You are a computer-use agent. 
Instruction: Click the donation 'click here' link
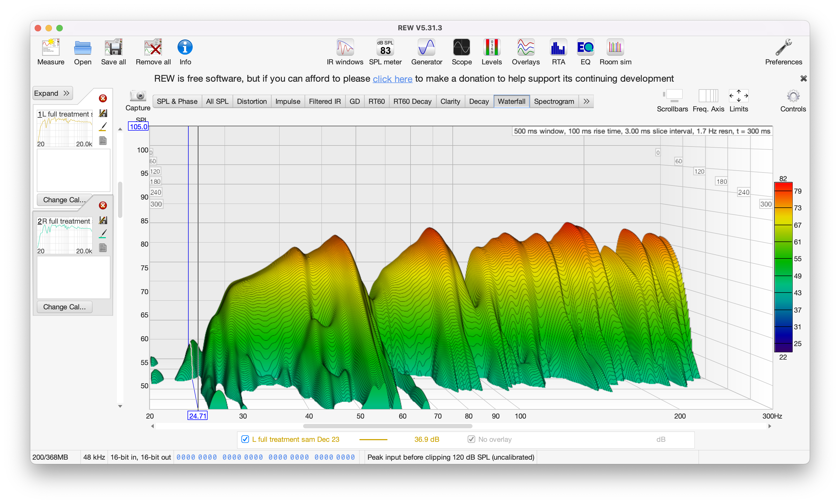pyautogui.click(x=392, y=79)
